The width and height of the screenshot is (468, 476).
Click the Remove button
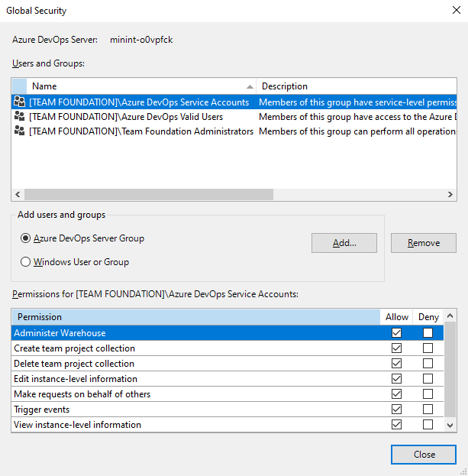[424, 243]
